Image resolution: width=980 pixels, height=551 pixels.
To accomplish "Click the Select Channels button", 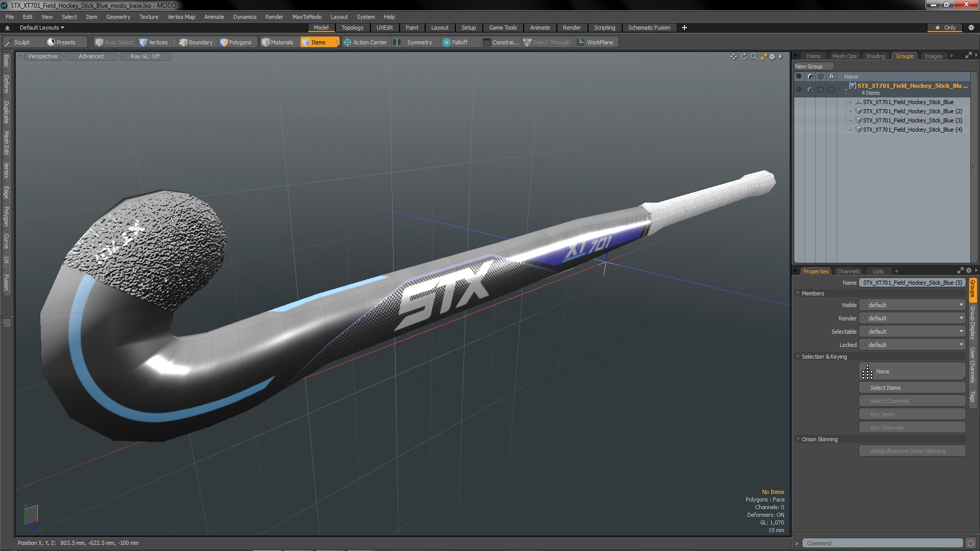I will pyautogui.click(x=912, y=402).
